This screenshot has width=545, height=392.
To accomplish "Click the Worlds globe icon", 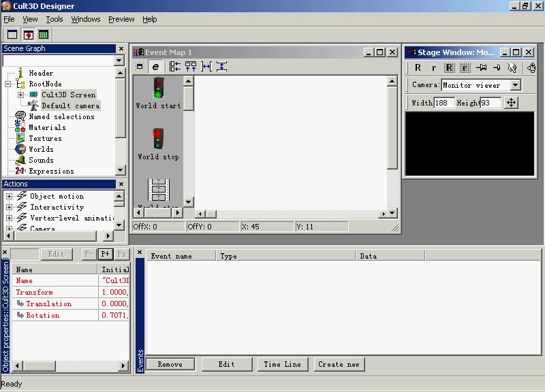I will 20,149.
